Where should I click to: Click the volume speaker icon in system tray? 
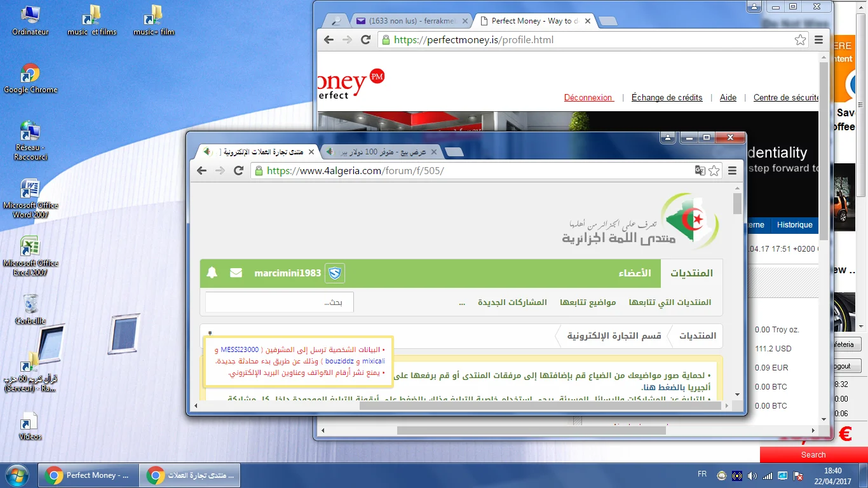[752, 475]
